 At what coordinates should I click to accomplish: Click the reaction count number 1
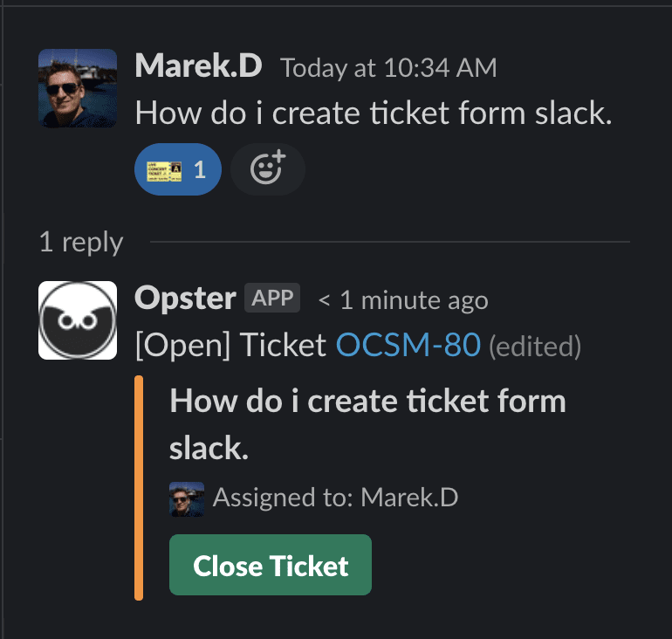200,170
